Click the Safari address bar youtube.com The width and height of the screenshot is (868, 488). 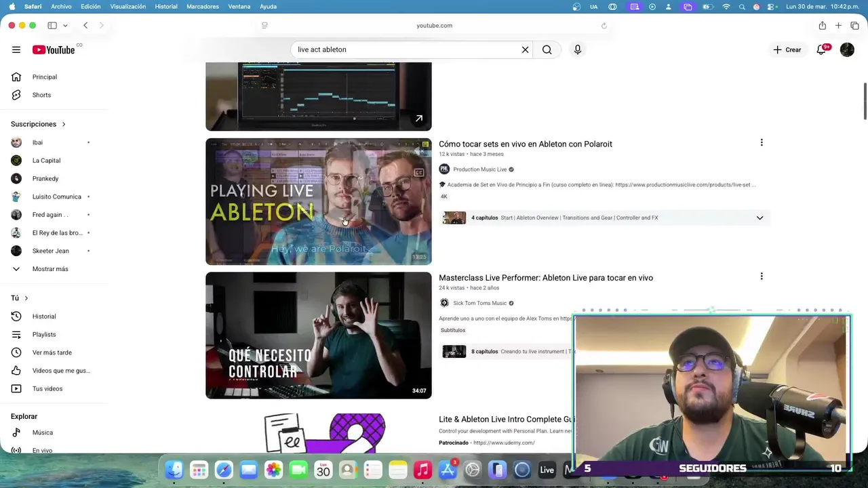[434, 26]
